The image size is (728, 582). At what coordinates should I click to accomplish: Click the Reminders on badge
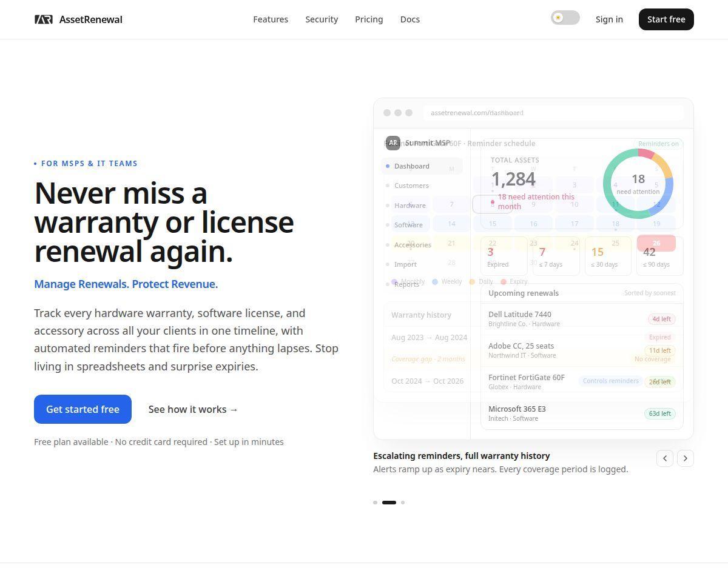(x=658, y=144)
